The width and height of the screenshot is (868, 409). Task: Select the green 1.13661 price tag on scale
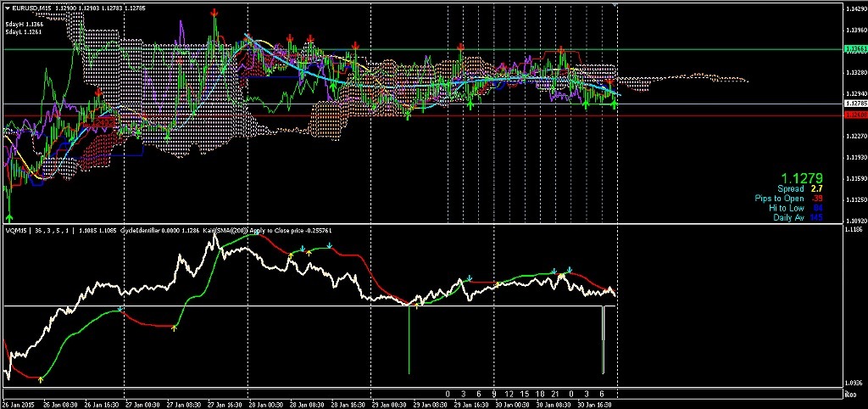(x=854, y=49)
